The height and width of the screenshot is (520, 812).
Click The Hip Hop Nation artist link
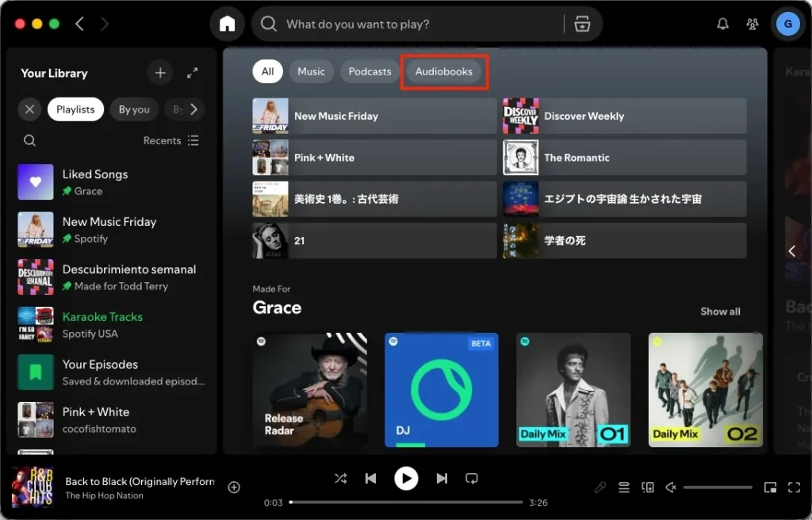(x=104, y=495)
